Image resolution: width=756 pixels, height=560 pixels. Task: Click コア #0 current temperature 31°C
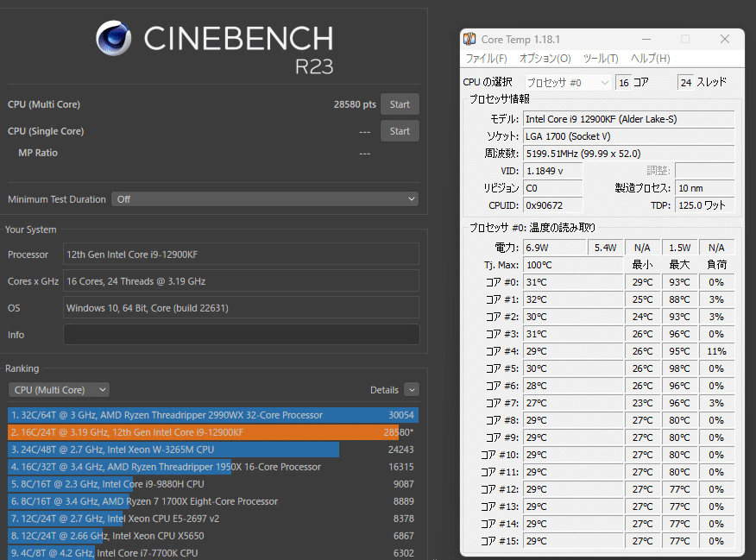(x=573, y=282)
